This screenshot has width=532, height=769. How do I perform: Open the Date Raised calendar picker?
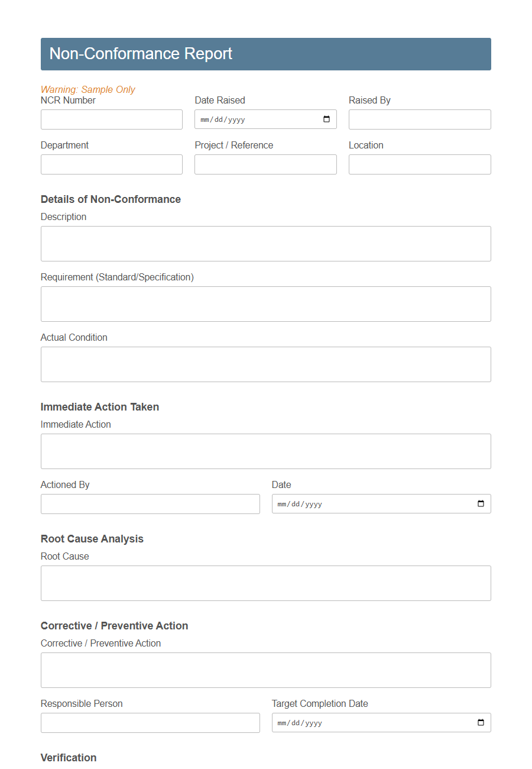[326, 119]
